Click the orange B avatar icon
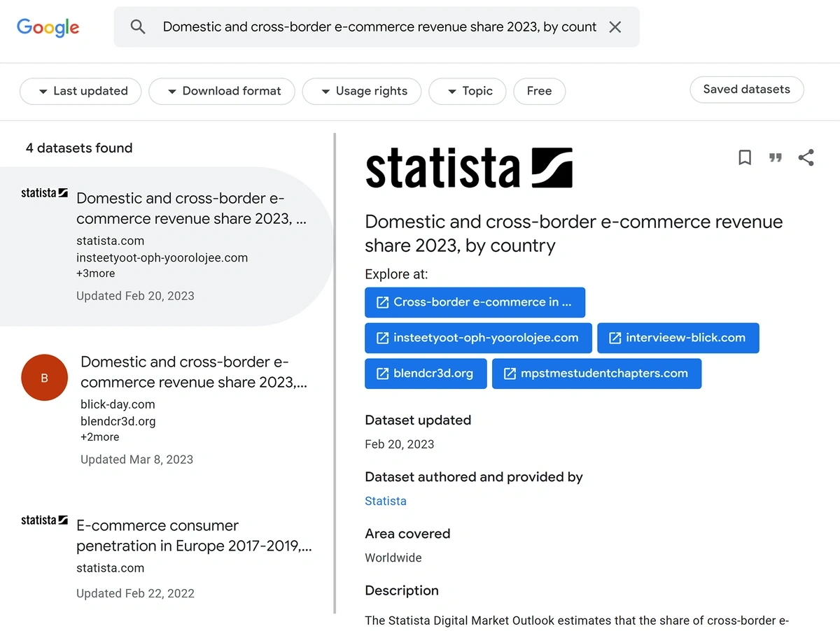The image size is (840, 631). pyautogui.click(x=45, y=378)
